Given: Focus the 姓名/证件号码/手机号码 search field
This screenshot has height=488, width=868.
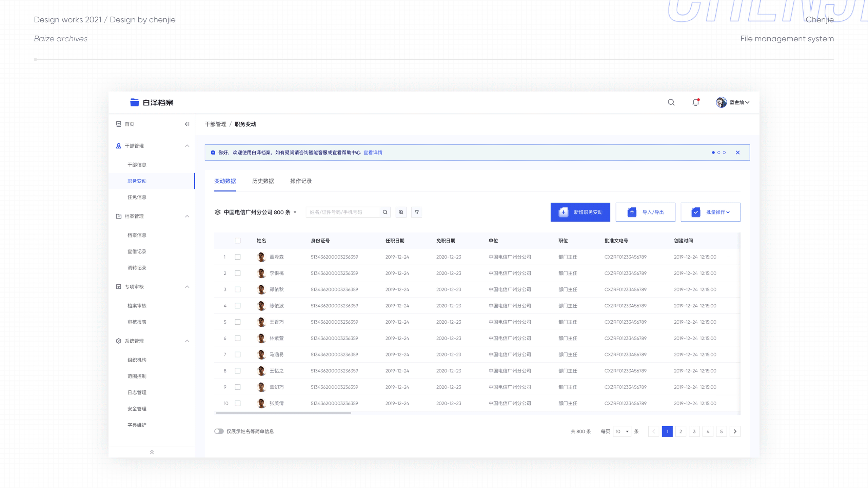Looking at the screenshot, I should pos(343,212).
